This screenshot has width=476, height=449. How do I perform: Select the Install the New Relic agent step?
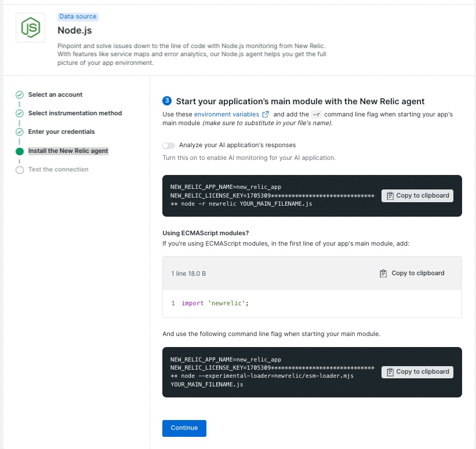click(68, 151)
